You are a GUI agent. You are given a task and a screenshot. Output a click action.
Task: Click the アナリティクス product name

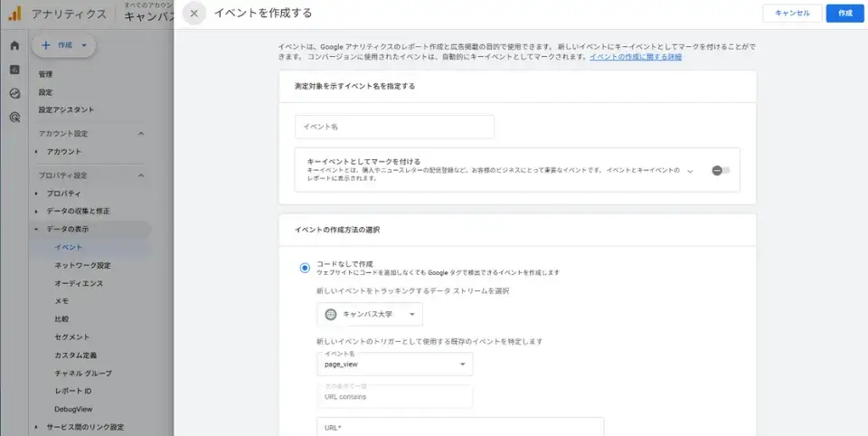tap(70, 14)
